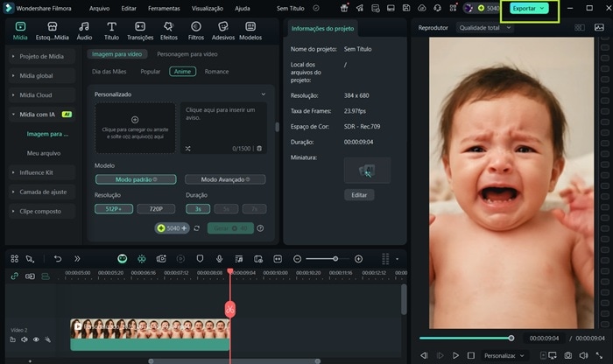Open the Filtros panel
The height and width of the screenshot is (364, 613).
[x=196, y=31]
